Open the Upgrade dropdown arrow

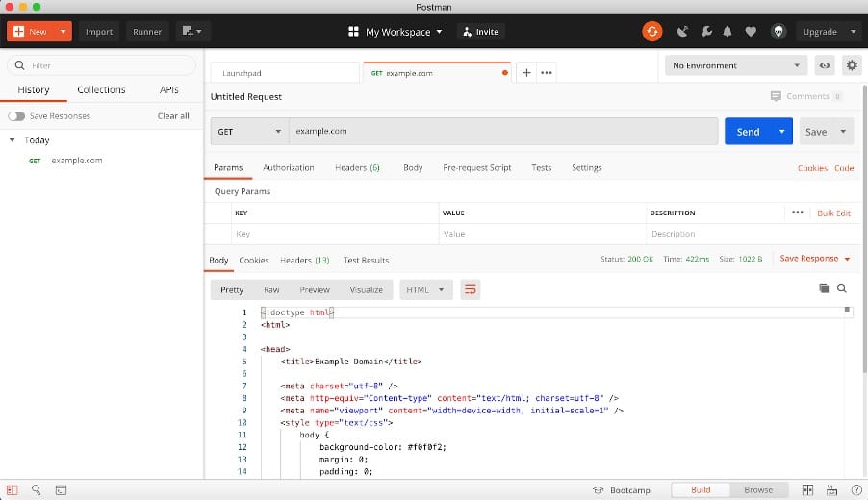tap(853, 32)
